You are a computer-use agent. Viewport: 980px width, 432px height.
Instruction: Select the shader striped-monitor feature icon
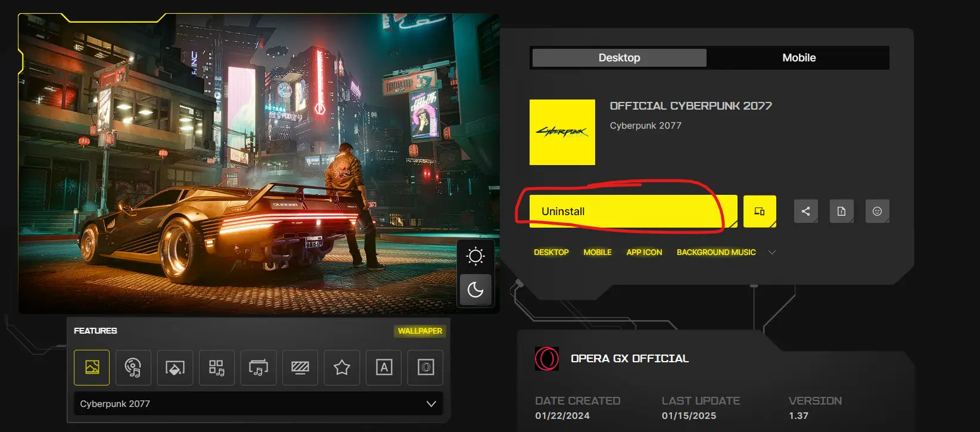[300, 368]
